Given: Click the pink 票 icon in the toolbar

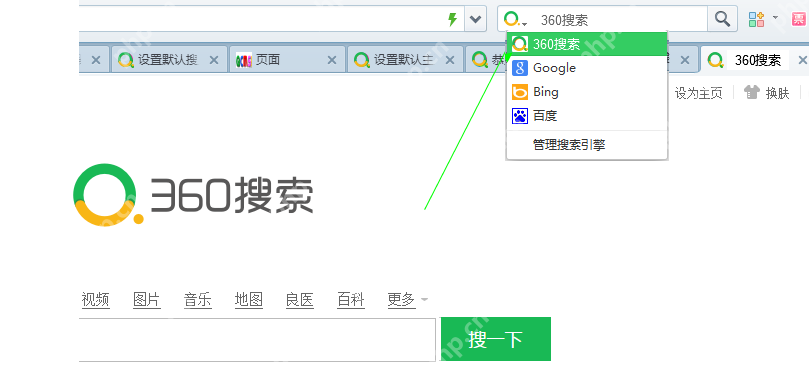Looking at the screenshot, I should [x=800, y=20].
